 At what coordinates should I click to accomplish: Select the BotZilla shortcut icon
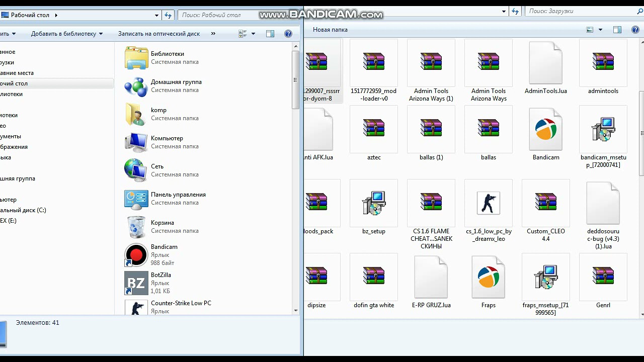point(136,283)
